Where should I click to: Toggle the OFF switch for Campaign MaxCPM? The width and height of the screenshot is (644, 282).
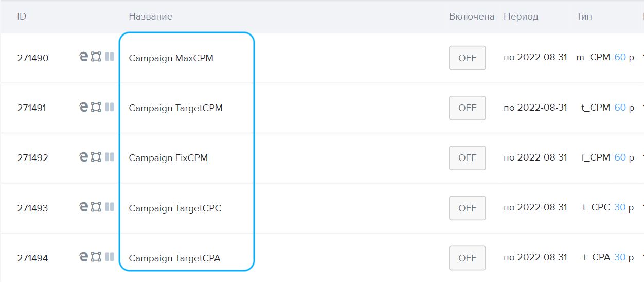click(x=467, y=58)
